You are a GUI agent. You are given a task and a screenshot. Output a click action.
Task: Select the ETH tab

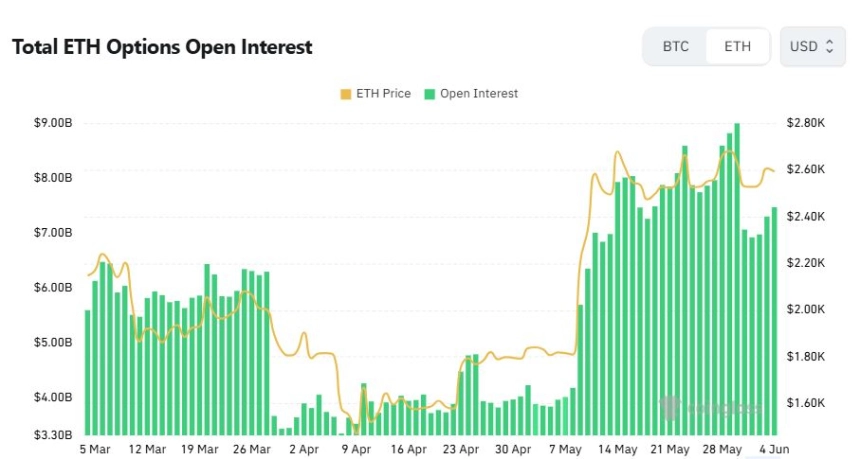click(737, 47)
